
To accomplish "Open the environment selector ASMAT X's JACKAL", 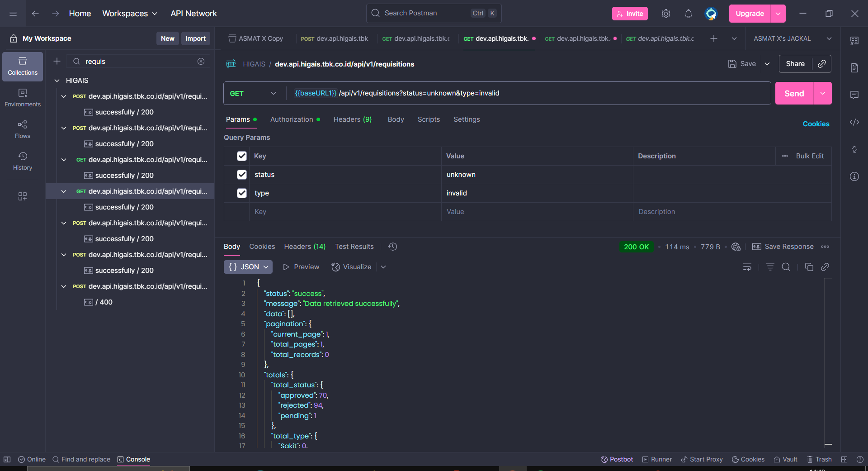I will click(x=793, y=38).
